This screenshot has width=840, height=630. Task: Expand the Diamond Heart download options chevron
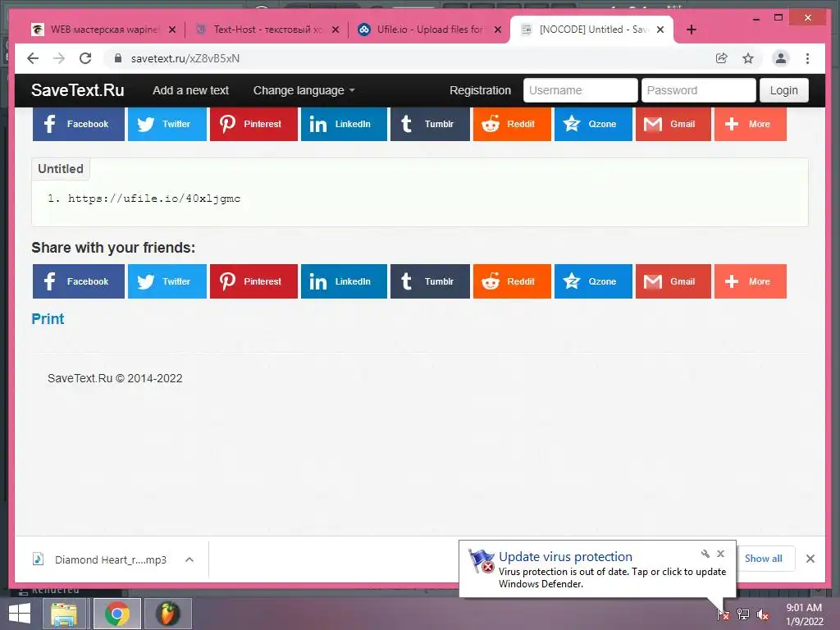pyautogui.click(x=189, y=559)
